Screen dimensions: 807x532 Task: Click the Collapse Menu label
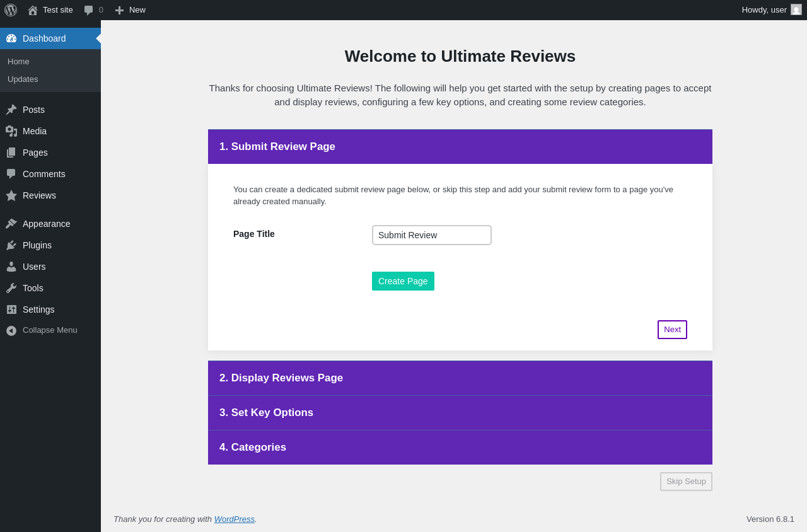pos(50,330)
